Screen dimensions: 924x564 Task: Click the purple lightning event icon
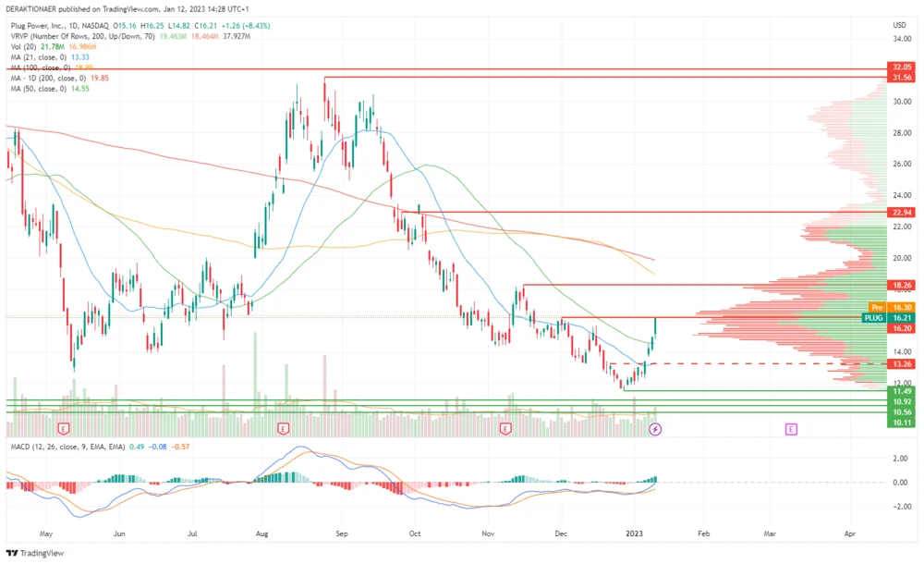tap(655, 429)
